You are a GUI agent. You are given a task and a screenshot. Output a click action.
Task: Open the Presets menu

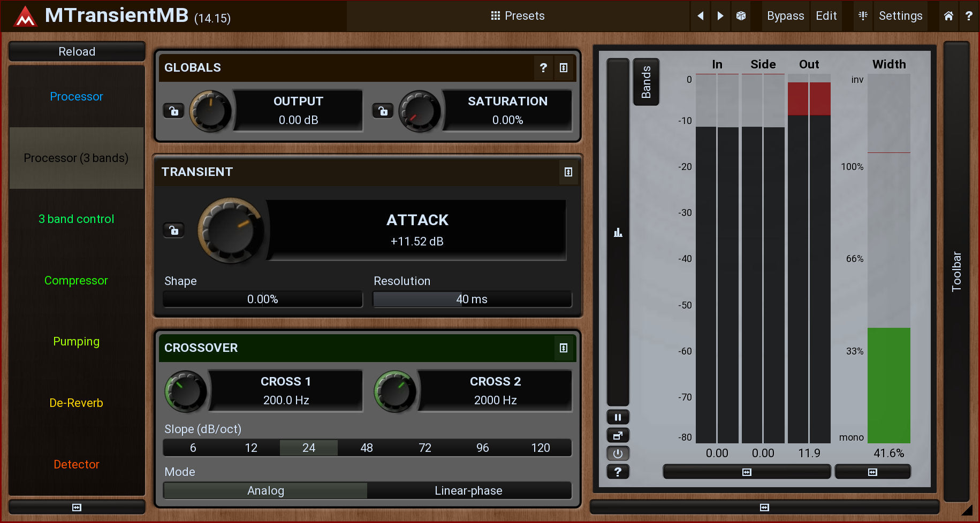[518, 16]
